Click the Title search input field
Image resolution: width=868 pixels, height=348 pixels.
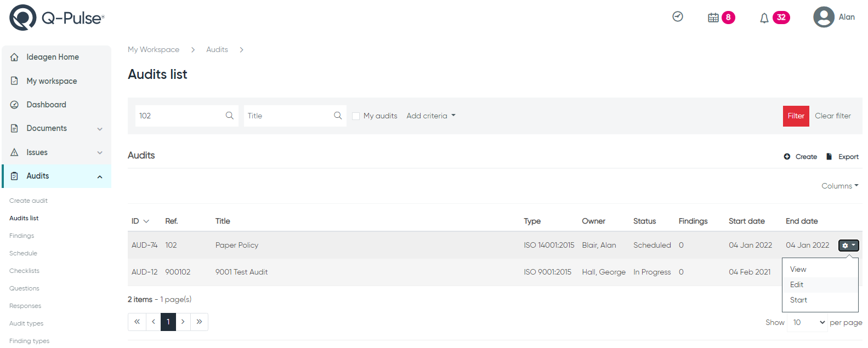point(288,116)
